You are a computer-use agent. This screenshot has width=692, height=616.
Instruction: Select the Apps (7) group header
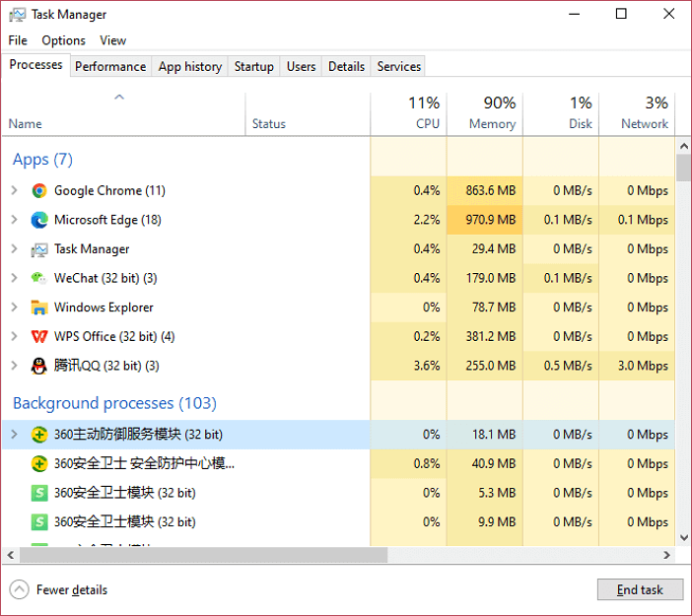pyautogui.click(x=42, y=160)
